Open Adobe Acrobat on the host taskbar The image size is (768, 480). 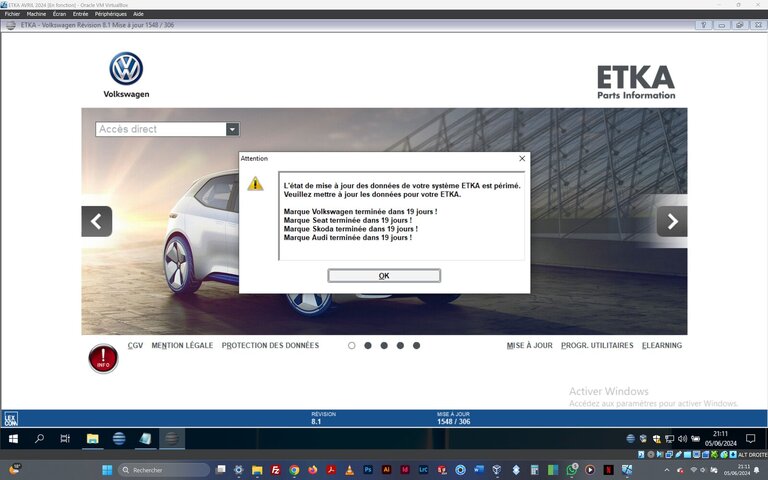tap(331, 470)
